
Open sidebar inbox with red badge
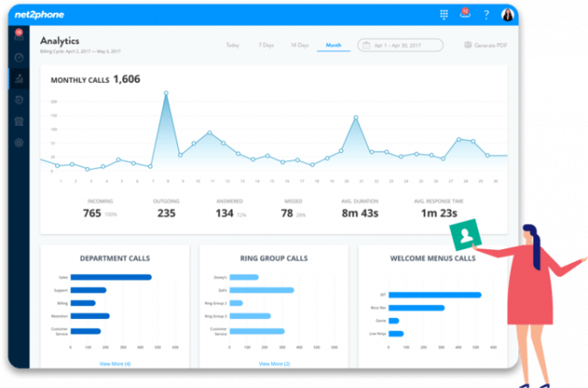tap(18, 35)
